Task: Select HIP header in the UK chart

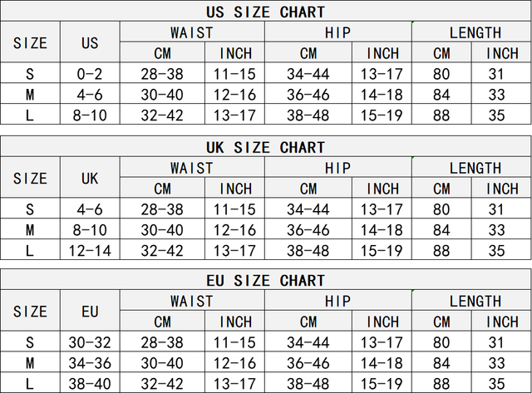Action: (x=337, y=168)
